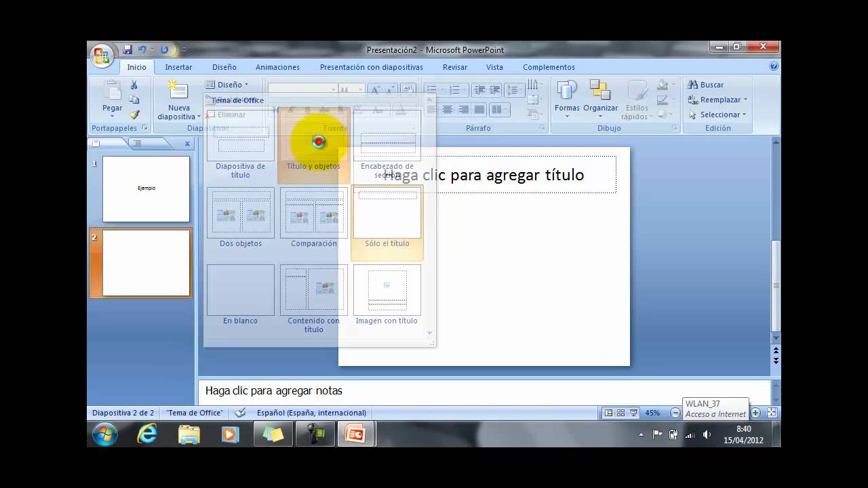Image resolution: width=868 pixels, height=488 pixels.
Task: Open Presentación con diapositivas tab
Action: [372, 67]
